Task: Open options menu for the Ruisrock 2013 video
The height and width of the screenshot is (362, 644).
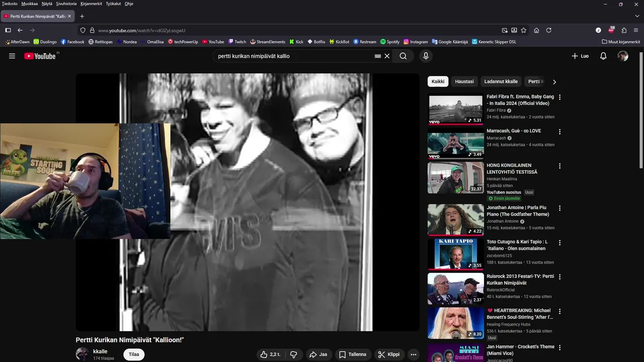Action: [x=559, y=277]
